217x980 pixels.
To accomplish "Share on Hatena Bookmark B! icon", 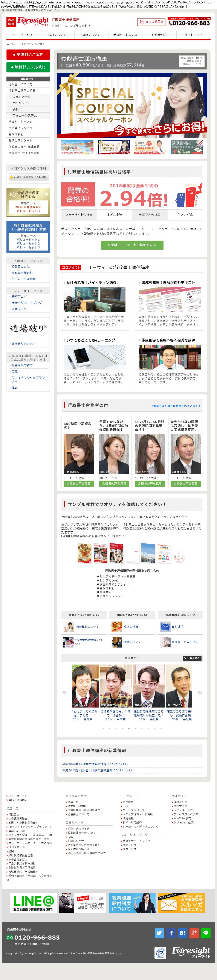I will click(x=182, y=933).
